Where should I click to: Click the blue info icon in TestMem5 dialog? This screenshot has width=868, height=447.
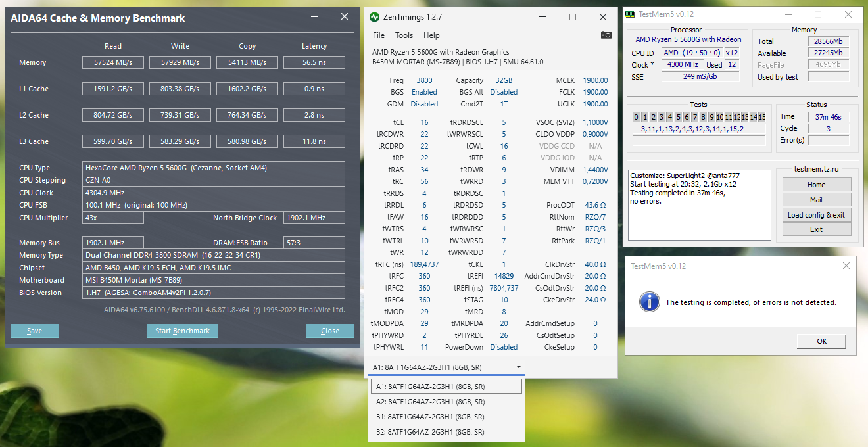650,302
